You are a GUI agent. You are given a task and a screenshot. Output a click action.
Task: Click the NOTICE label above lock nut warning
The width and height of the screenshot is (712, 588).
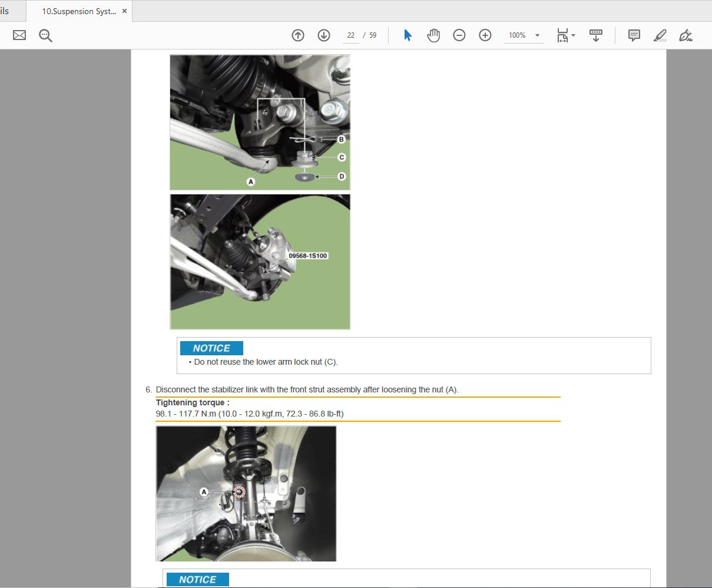point(211,348)
